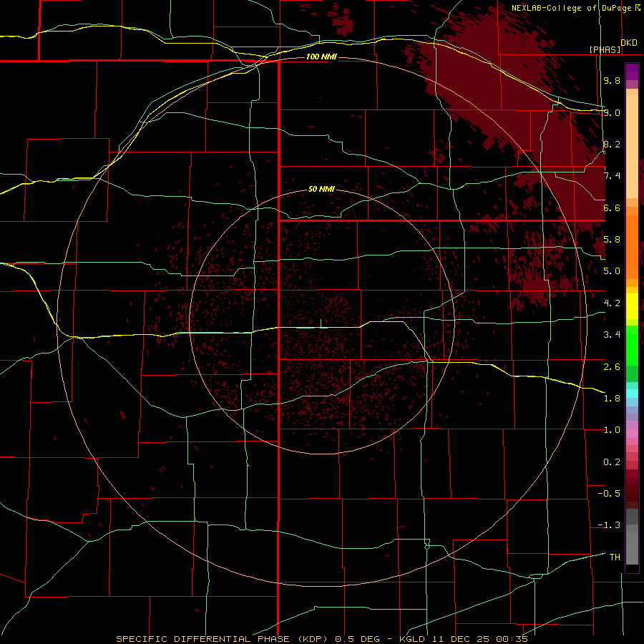Select the 5.8 scale label
The width and height of the screenshot is (644, 644).
click(x=612, y=240)
